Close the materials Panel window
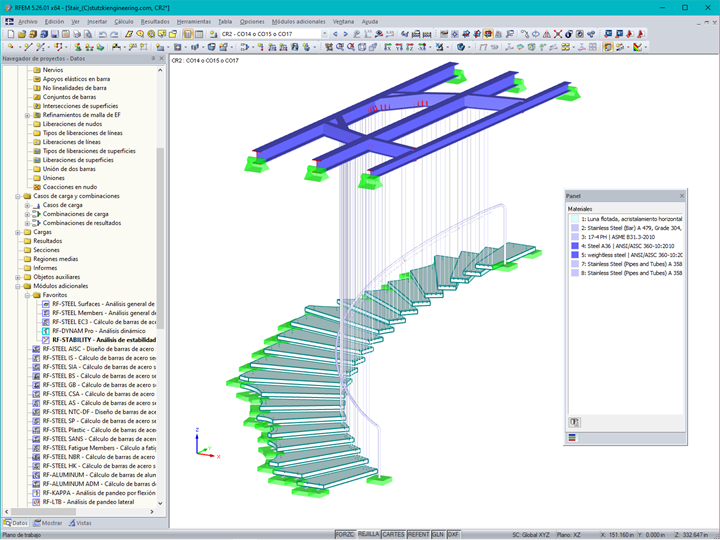 [x=682, y=196]
